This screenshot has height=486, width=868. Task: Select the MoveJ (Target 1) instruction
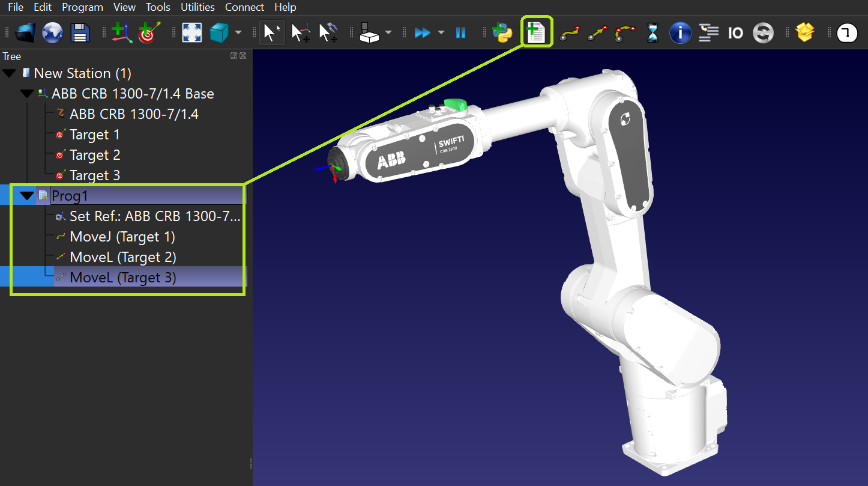point(122,237)
